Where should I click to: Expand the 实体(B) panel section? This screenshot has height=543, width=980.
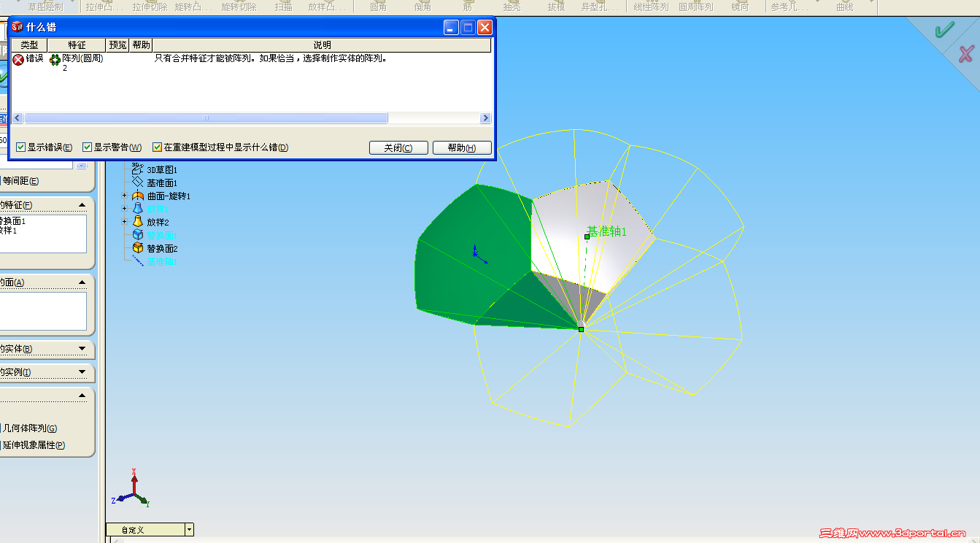82,349
